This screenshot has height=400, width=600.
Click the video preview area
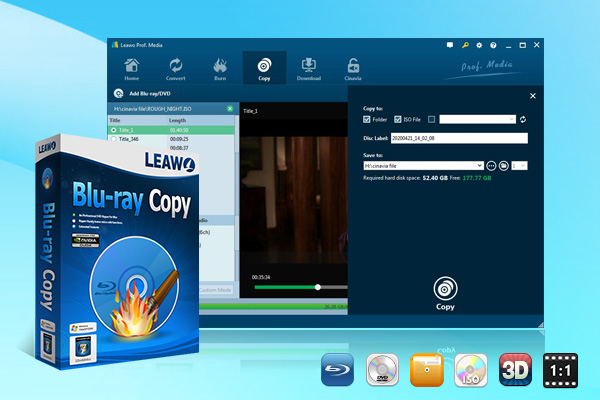[x=293, y=199]
